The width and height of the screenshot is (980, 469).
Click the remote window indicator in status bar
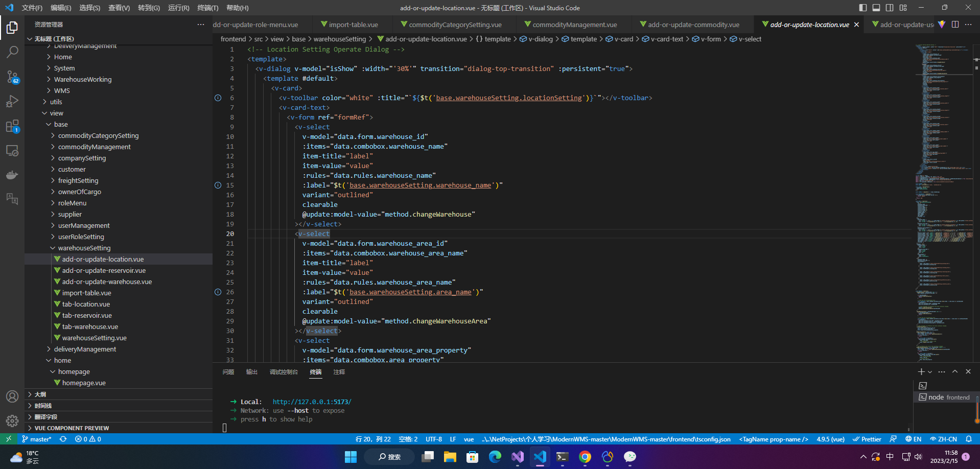pyautogui.click(x=9, y=439)
